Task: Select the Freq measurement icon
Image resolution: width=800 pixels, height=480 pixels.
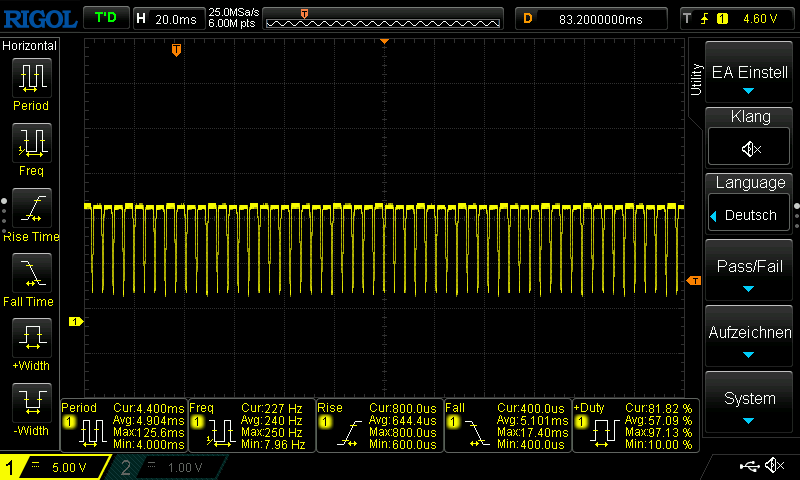Action: [x=31, y=144]
